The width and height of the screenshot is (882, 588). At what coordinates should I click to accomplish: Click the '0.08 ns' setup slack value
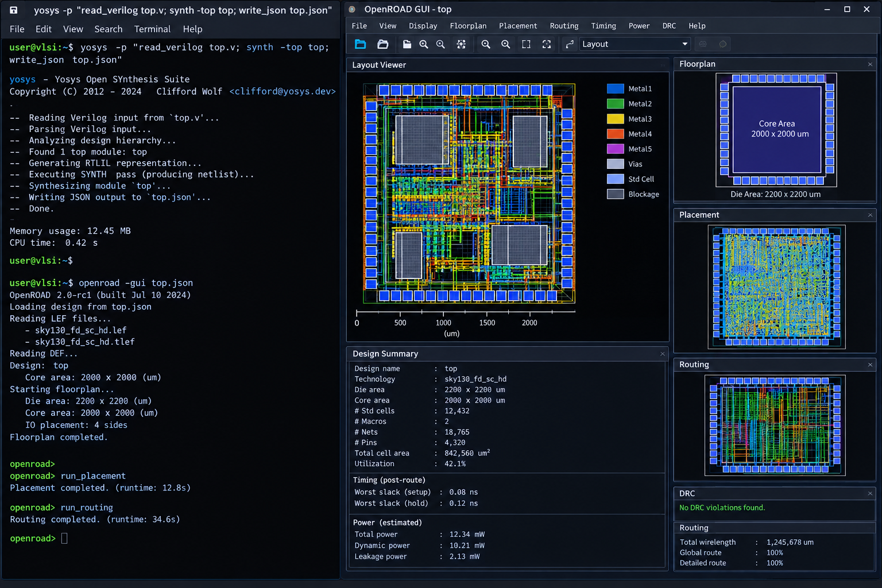[463, 492]
